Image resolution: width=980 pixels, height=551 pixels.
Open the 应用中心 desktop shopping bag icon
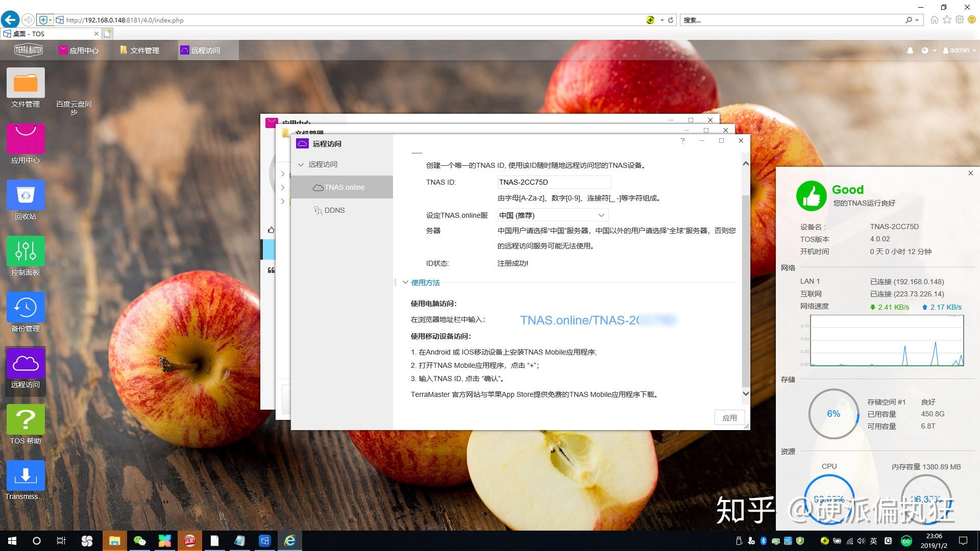[x=26, y=139]
